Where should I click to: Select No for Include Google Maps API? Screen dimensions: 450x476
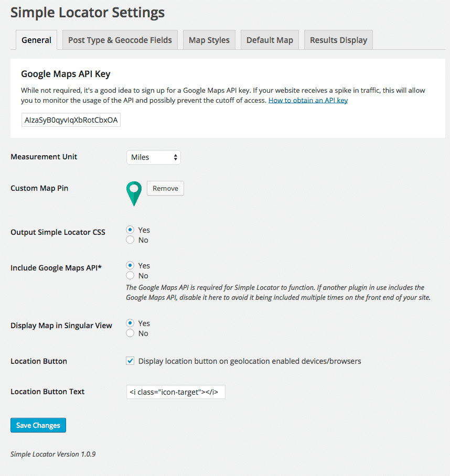click(130, 276)
